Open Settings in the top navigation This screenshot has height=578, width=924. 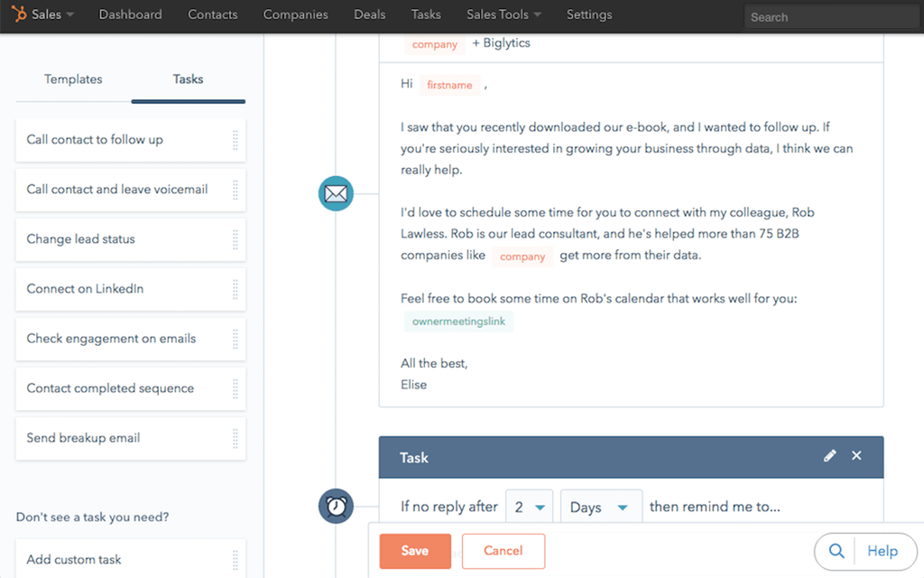pyautogui.click(x=589, y=14)
